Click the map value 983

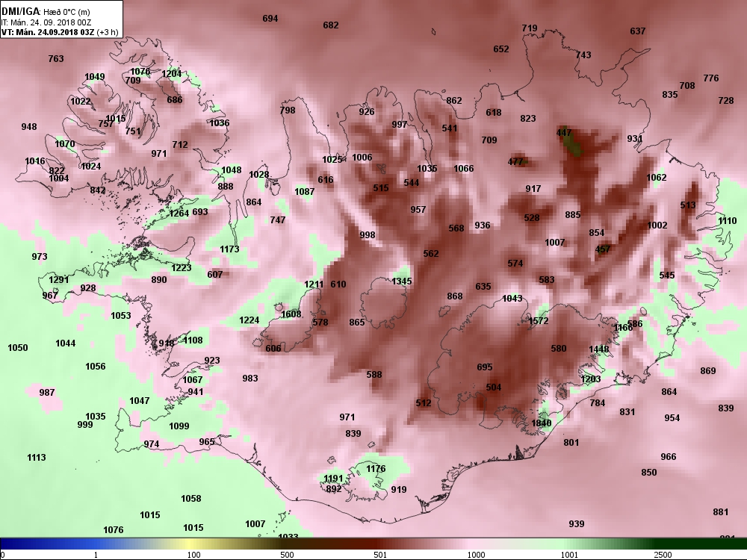click(250, 378)
